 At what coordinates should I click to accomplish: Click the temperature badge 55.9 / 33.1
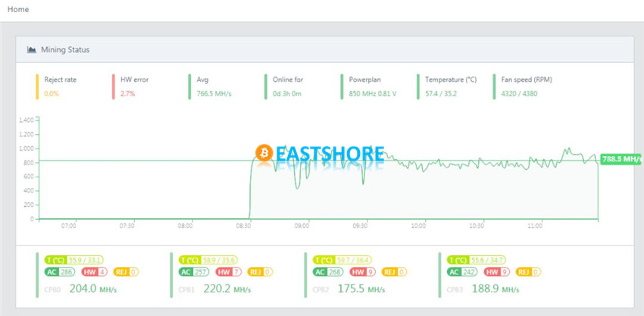pos(74,260)
